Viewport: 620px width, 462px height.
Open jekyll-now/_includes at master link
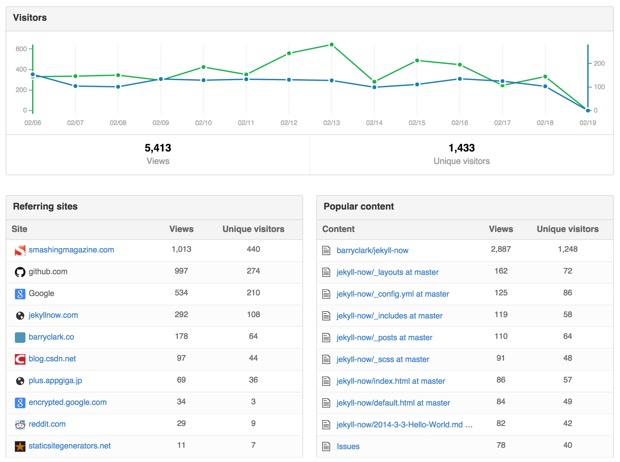tap(389, 316)
